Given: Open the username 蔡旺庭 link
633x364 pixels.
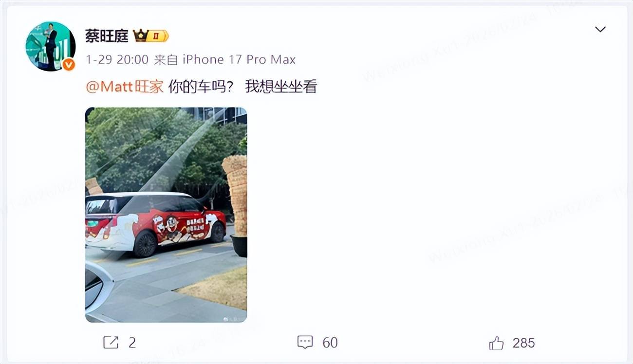Looking at the screenshot, I should 107,36.
